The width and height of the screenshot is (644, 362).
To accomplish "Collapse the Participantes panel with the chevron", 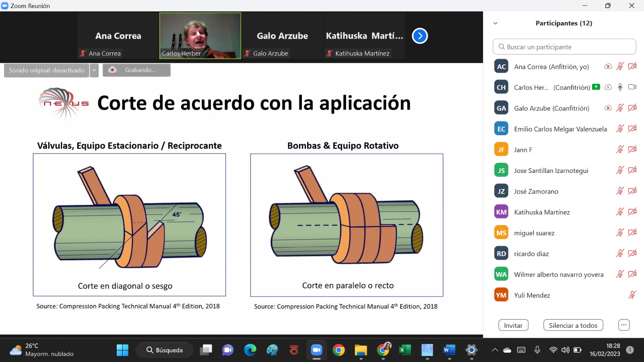I will (x=495, y=23).
